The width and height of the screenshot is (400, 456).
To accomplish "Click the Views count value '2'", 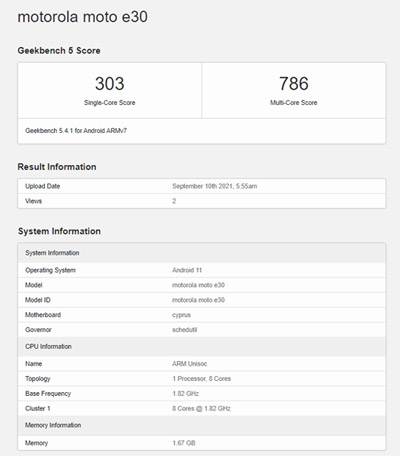I will click(x=174, y=201).
